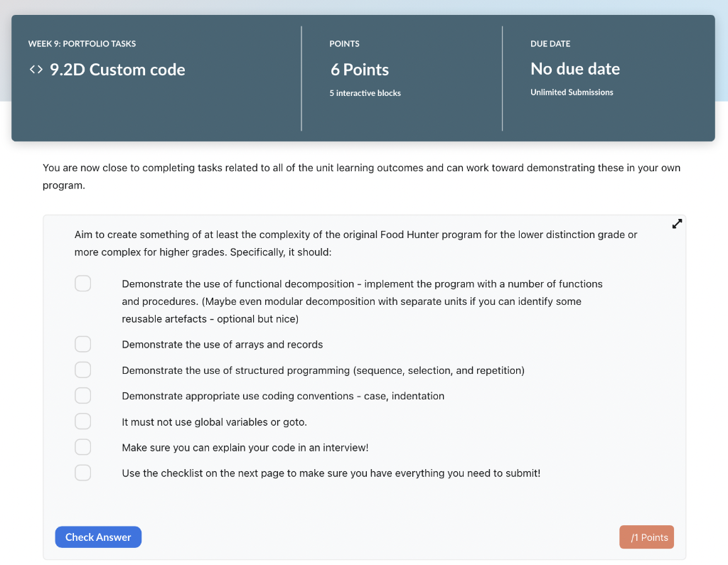728x565 pixels.
Task: Tick the coding conventions checkbox
Action: tap(83, 396)
